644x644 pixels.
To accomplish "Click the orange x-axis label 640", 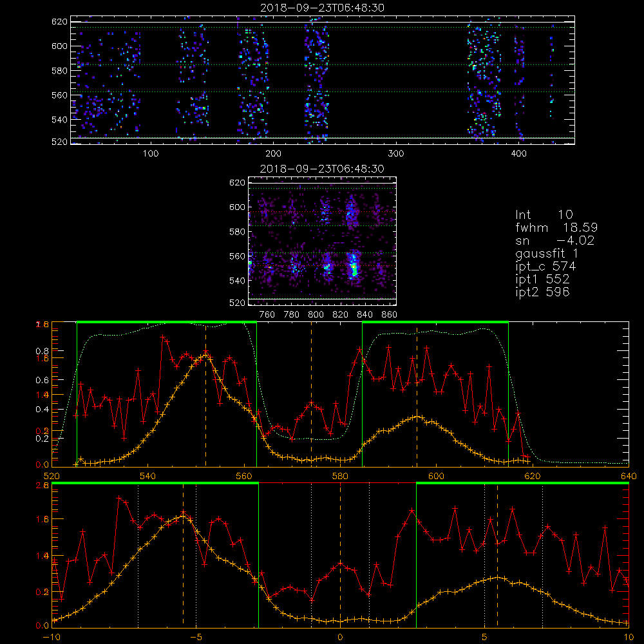I will click(x=629, y=476).
